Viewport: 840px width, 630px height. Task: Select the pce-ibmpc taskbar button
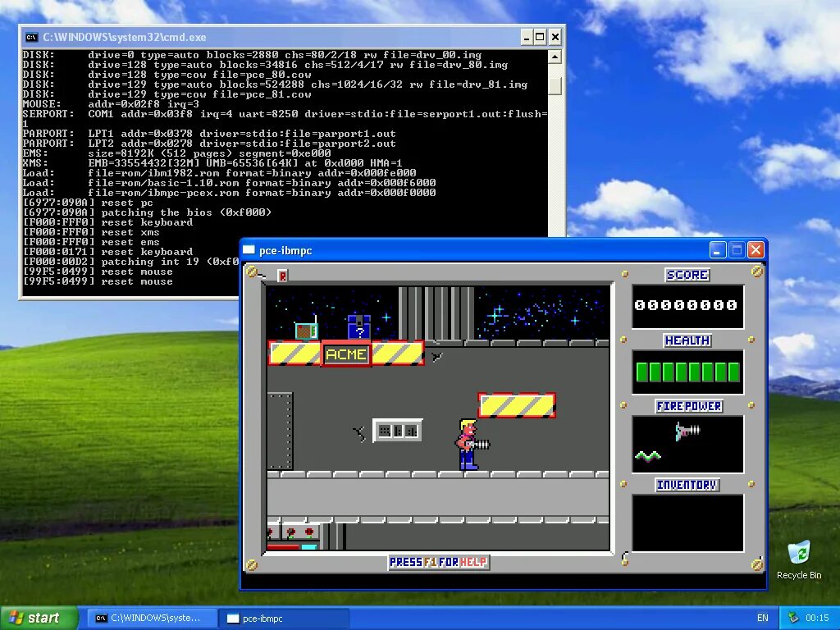(285, 619)
